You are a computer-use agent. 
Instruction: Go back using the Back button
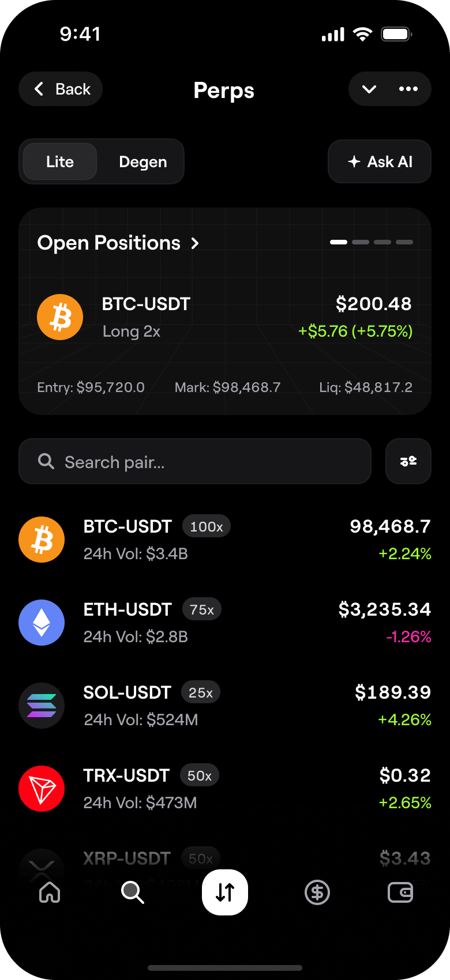coord(61,89)
